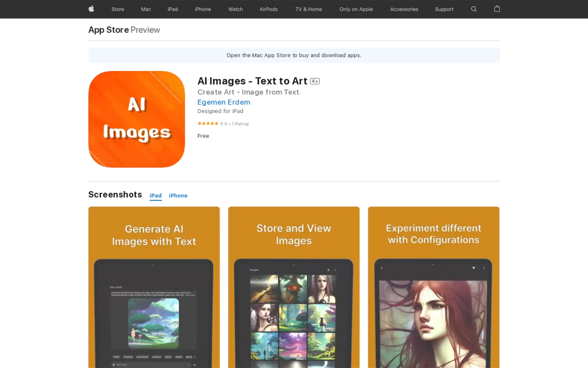
Task: Go to iPad in the navigation bar
Action: (173, 9)
